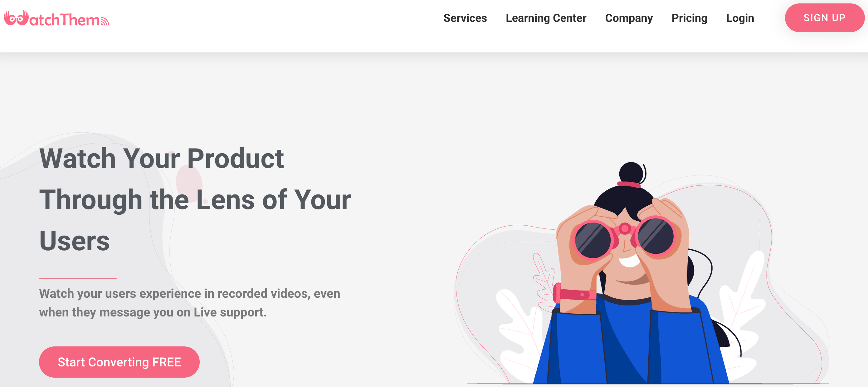Click the owl eyes icon in logo

[16, 18]
